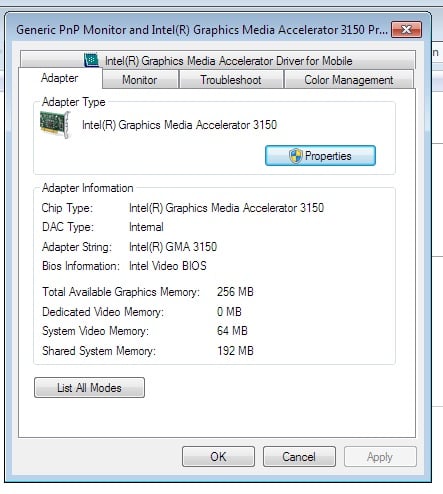Viewport: 443px width, 494px height.
Task: Open the Monitor tab
Action: (x=140, y=80)
